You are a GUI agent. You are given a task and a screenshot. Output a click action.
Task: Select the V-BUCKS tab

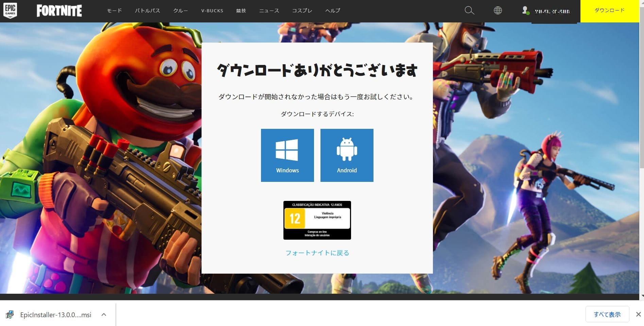coord(212,10)
